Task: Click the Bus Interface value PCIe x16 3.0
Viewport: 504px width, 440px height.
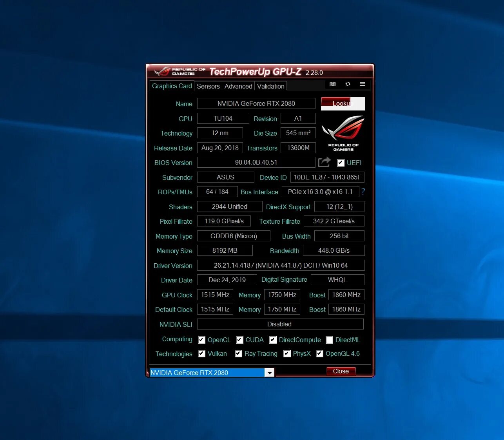Action: [320, 192]
